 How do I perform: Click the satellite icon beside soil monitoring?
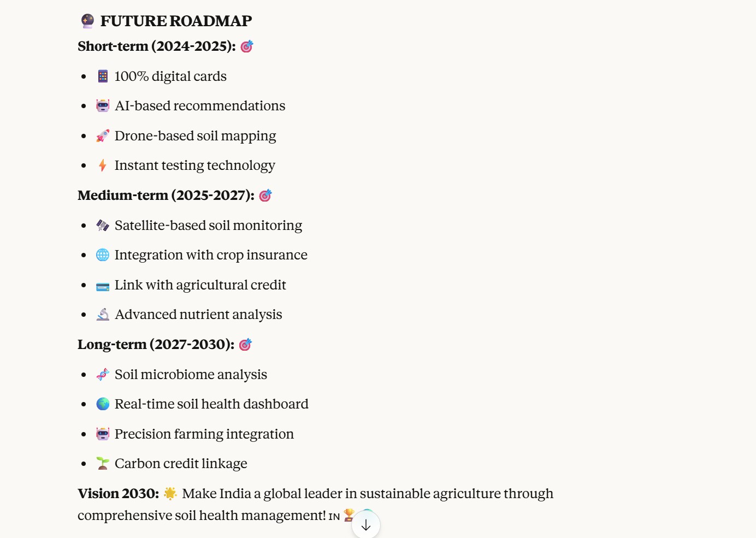(103, 225)
